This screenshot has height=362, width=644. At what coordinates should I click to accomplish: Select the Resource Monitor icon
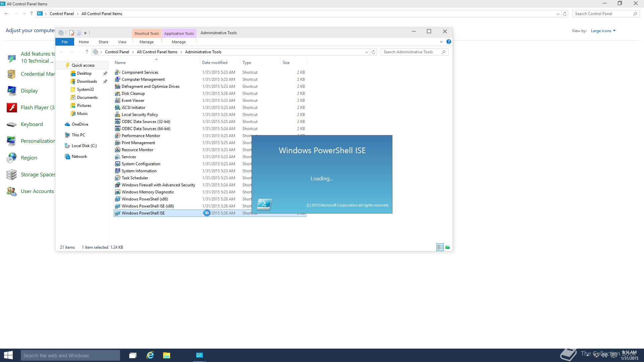click(x=117, y=150)
